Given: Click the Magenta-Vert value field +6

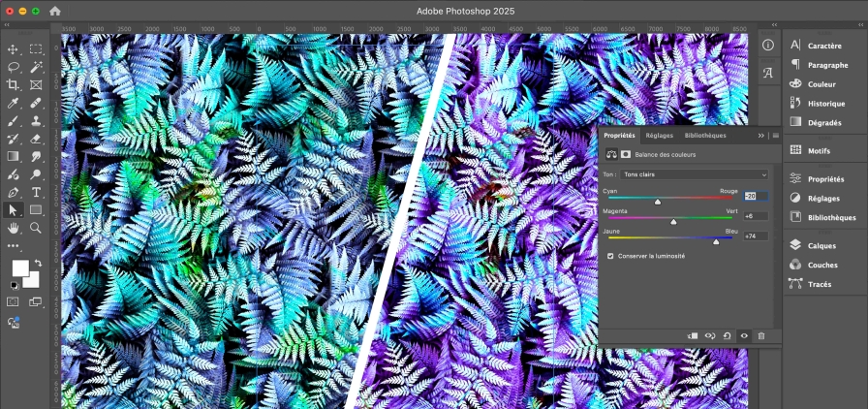Looking at the screenshot, I should [x=756, y=216].
